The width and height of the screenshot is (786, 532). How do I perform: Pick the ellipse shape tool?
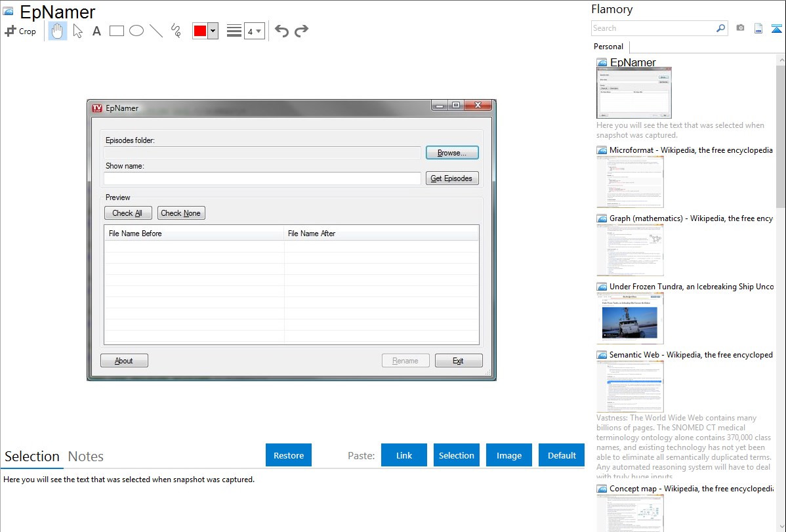[x=136, y=31]
